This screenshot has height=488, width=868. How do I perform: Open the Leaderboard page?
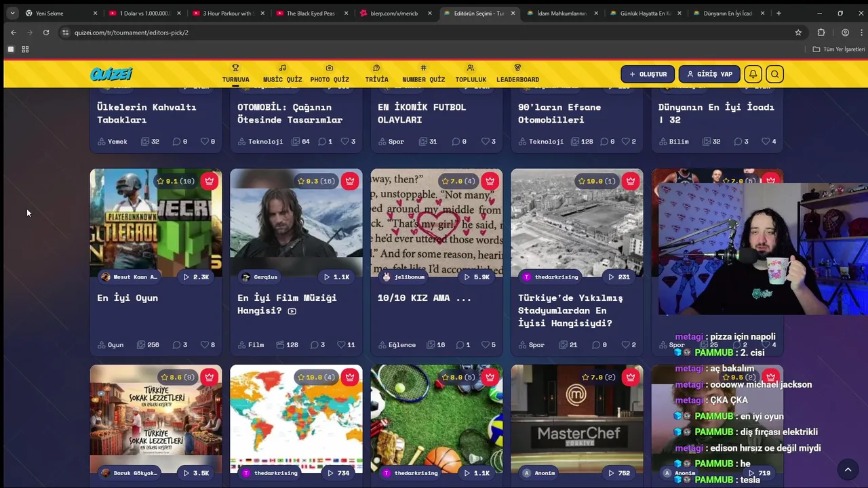coord(517,74)
